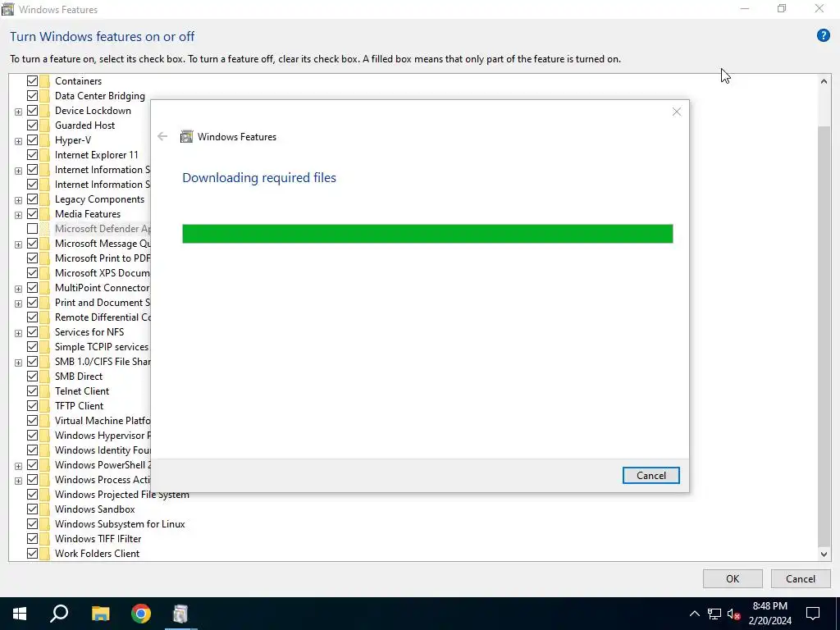Click the back arrow in the progress dialog
Viewport: 840px width, 630px height.
(162, 137)
